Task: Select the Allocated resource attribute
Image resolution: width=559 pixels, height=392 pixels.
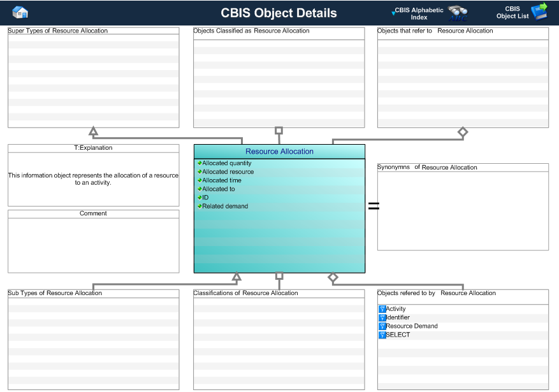Action: click(228, 171)
